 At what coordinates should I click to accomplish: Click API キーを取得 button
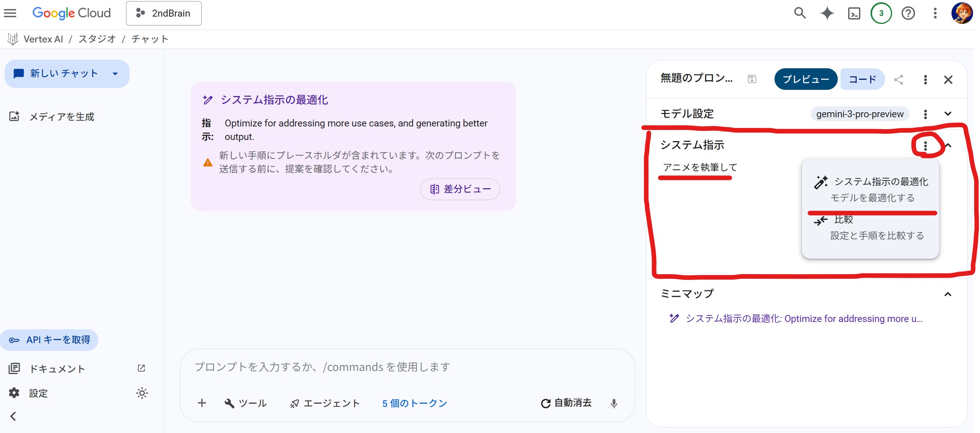pos(49,340)
